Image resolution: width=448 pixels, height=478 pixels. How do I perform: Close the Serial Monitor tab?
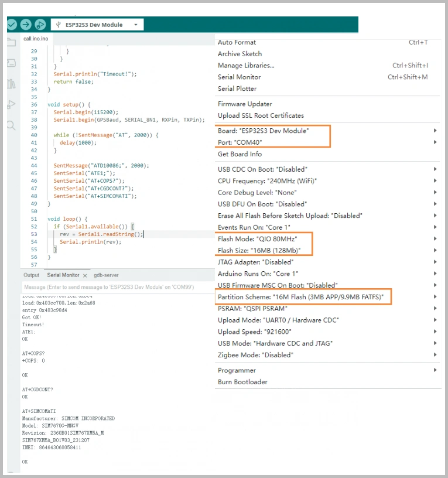click(85, 275)
